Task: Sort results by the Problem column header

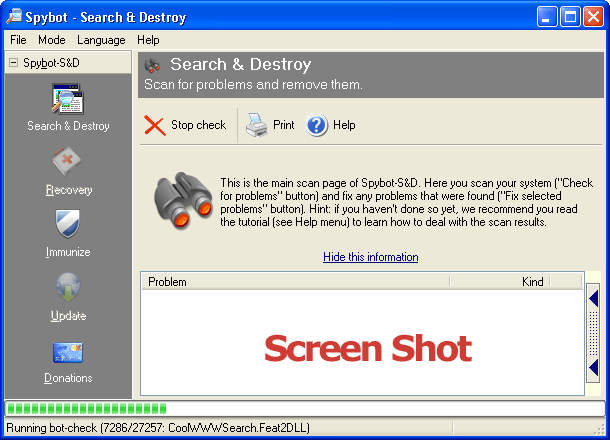Action: (x=330, y=282)
